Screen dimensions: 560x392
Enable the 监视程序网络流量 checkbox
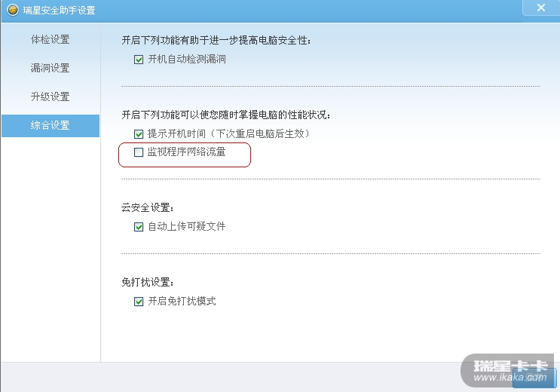(x=139, y=152)
